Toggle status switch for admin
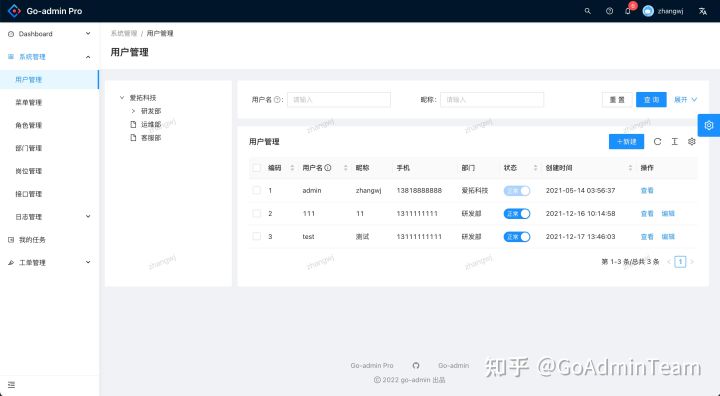The height and width of the screenshot is (396, 720). pos(517,191)
